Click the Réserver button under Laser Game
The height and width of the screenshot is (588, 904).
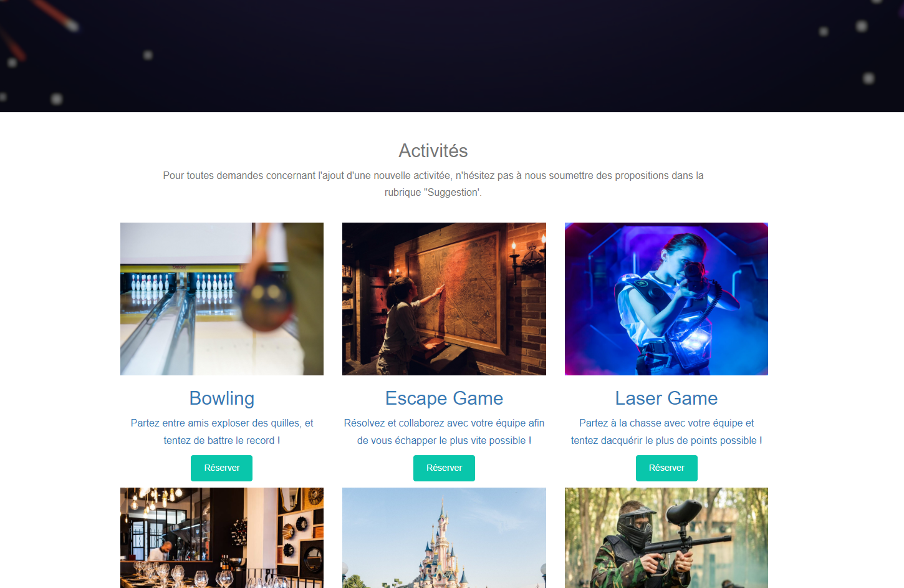click(666, 468)
